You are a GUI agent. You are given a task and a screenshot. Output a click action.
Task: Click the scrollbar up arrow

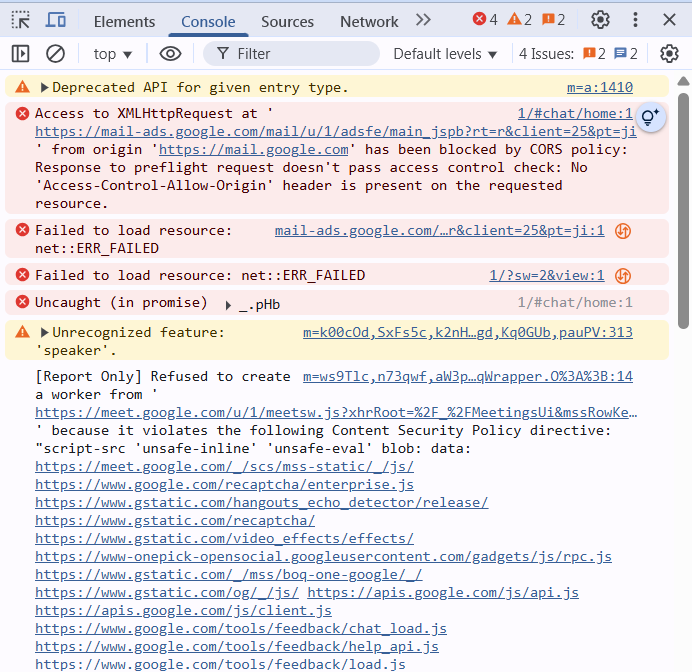683,81
